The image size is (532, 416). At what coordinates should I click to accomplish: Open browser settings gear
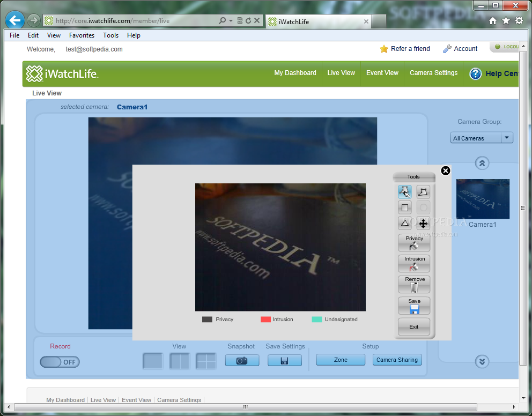point(519,21)
